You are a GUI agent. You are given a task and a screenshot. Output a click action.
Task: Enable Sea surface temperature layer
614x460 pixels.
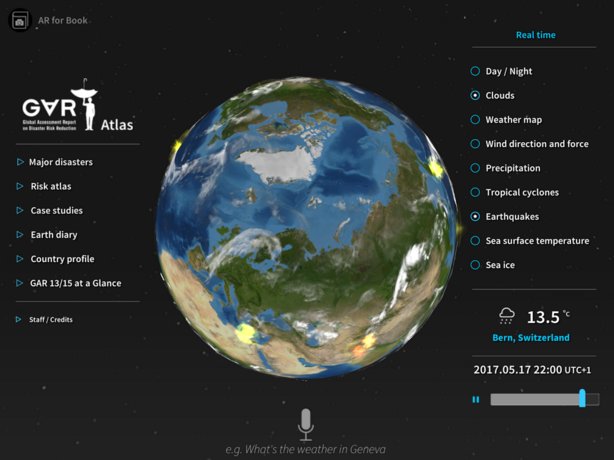pyautogui.click(x=475, y=241)
